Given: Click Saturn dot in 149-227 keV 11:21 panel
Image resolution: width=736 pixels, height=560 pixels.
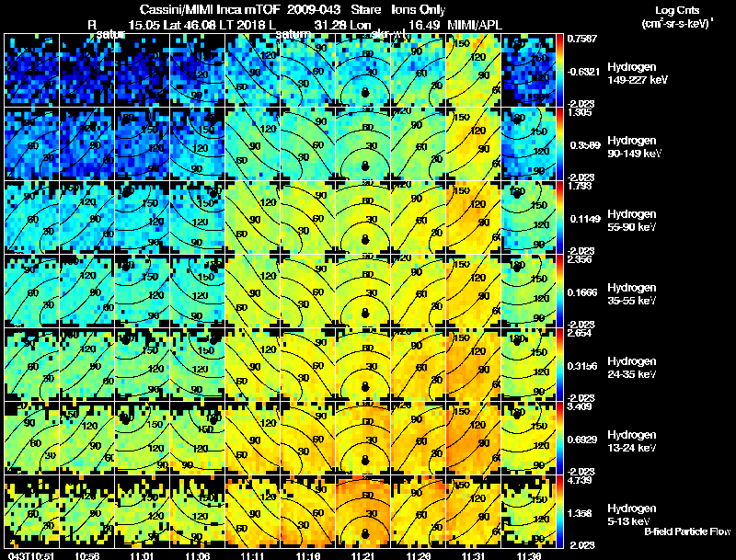Looking at the screenshot, I should click(x=365, y=92).
